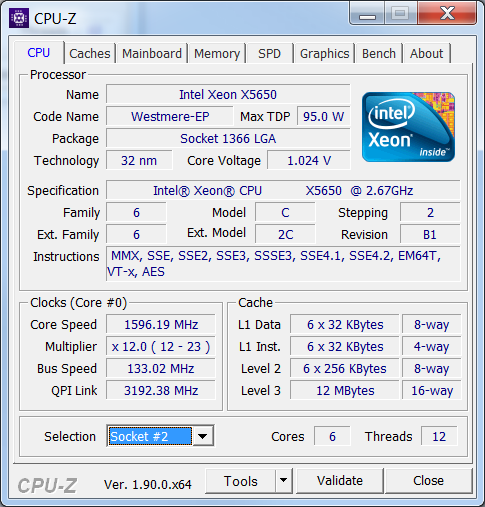Click the Cores count value 6
Screen dimensions: 485x507
(x=332, y=436)
